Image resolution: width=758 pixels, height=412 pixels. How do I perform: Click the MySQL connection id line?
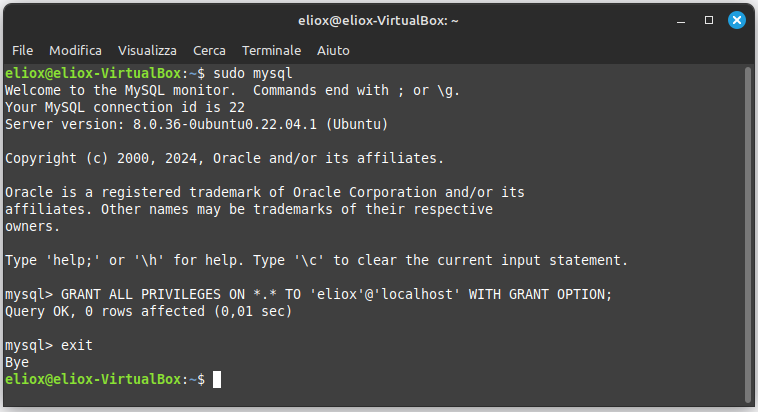click(x=125, y=107)
